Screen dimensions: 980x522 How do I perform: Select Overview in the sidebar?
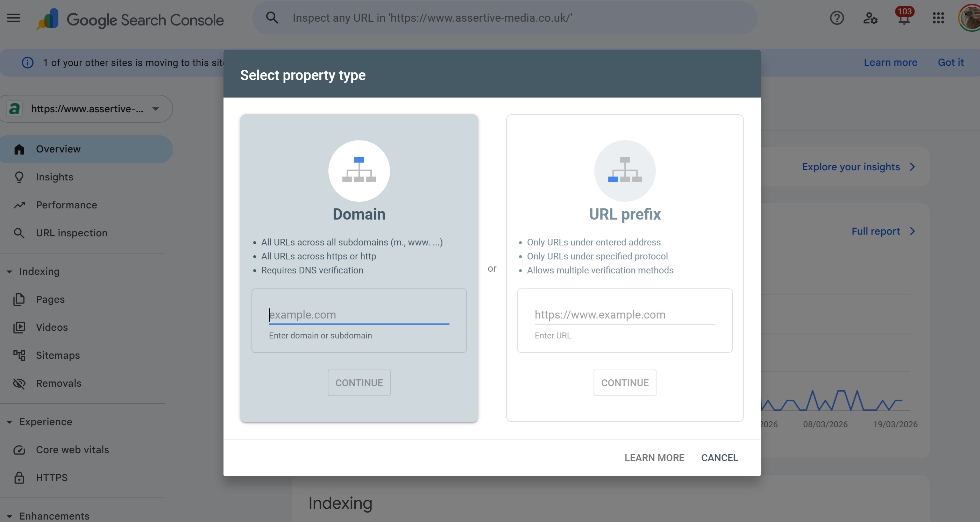coord(58,149)
